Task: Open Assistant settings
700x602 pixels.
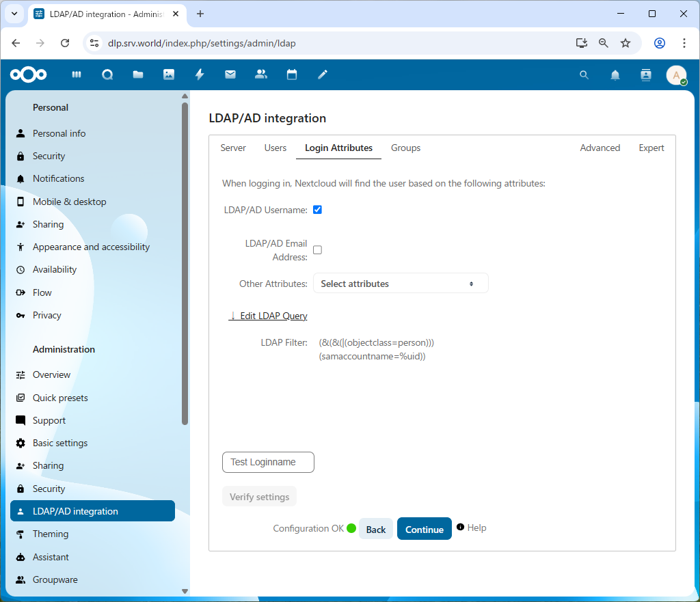Action: tap(93, 557)
